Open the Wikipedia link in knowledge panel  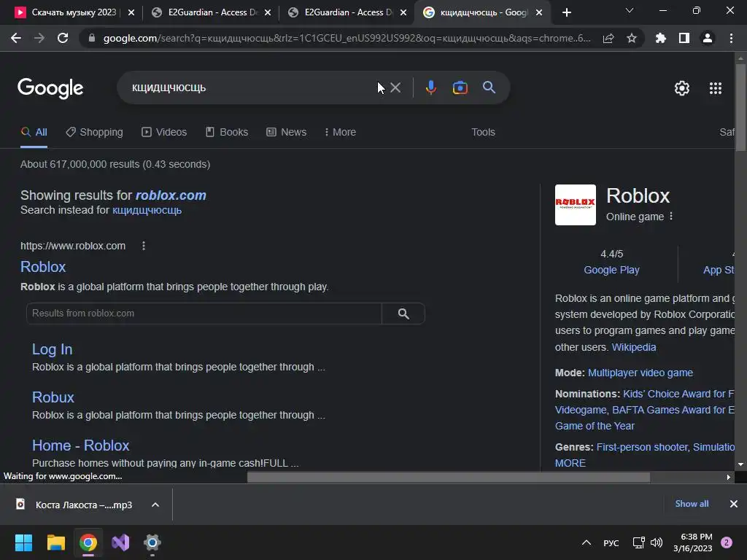point(634,347)
